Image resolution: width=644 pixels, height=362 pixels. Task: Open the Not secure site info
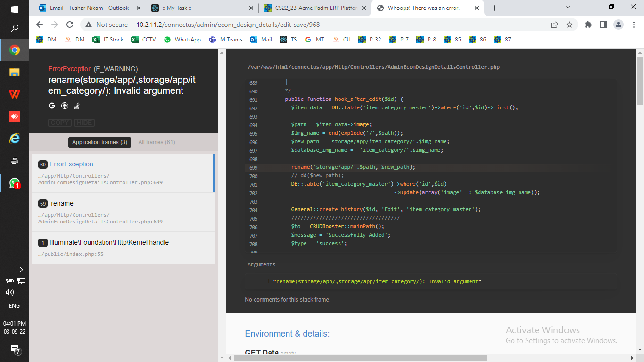(107, 25)
